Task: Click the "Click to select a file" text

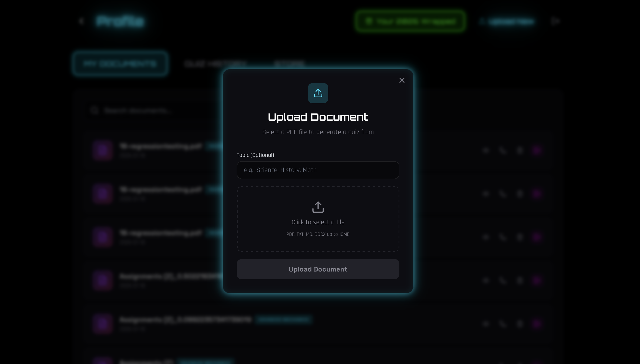Action: [x=318, y=222]
